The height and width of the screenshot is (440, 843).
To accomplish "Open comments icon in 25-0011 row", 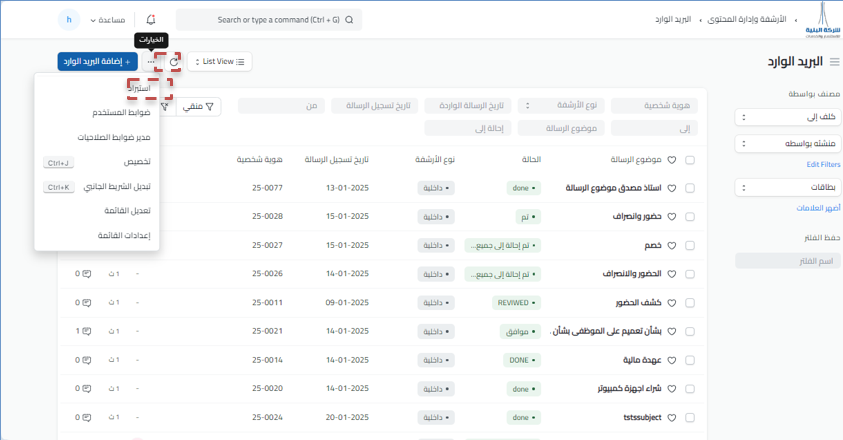I will pyautogui.click(x=87, y=303).
